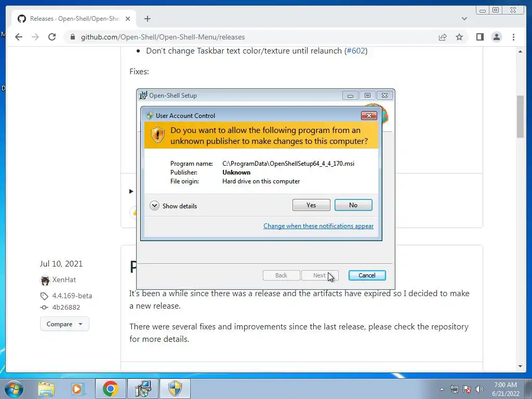The height and width of the screenshot is (399, 532).
Task: Expand collapsed section triangle on GitHub page
Action: [131, 191]
